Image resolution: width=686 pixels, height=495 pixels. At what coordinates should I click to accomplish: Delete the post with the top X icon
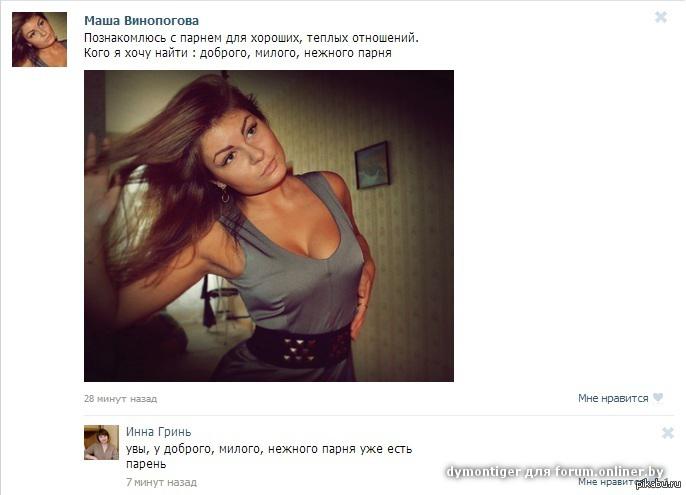[x=661, y=17]
